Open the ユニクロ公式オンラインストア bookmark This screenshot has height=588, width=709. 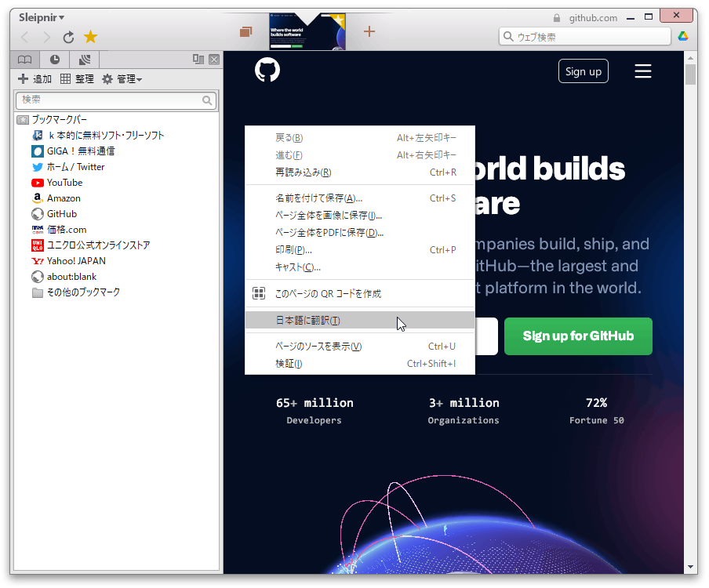(x=91, y=245)
